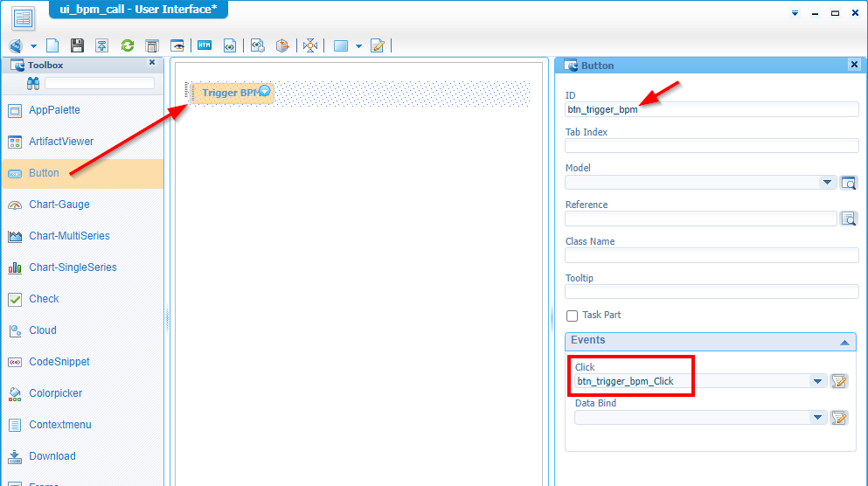This screenshot has width=868, height=486.
Task: Open the Click event editor pencil icon
Action: click(x=839, y=381)
